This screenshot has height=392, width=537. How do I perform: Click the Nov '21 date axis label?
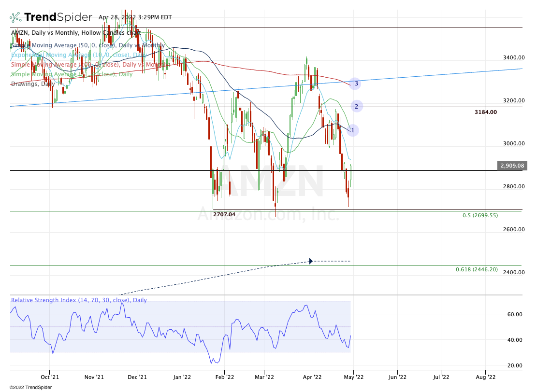(94, 377)
